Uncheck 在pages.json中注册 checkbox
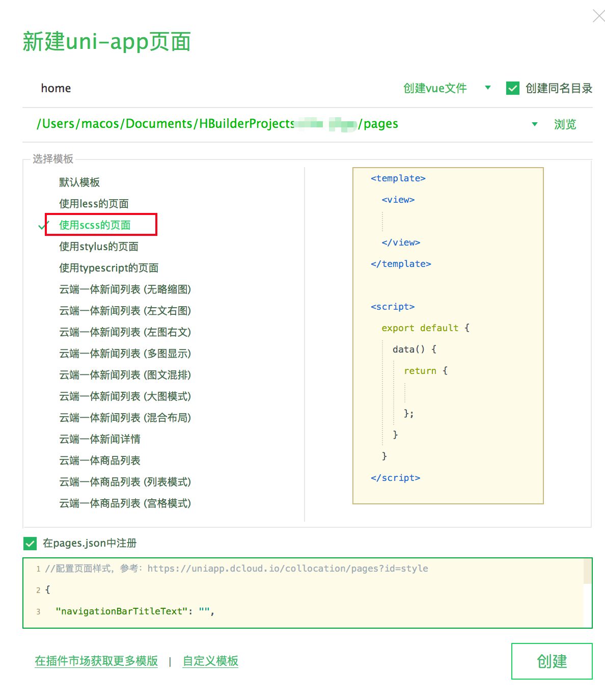Viewport: 605px width, 700px height. pos(30,544)
